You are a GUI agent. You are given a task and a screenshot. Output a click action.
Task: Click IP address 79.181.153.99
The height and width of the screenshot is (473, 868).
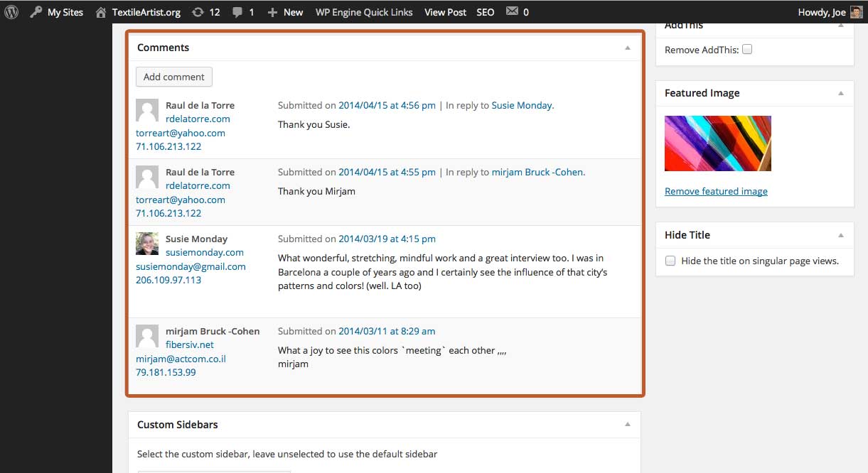(x=166, y=372)
